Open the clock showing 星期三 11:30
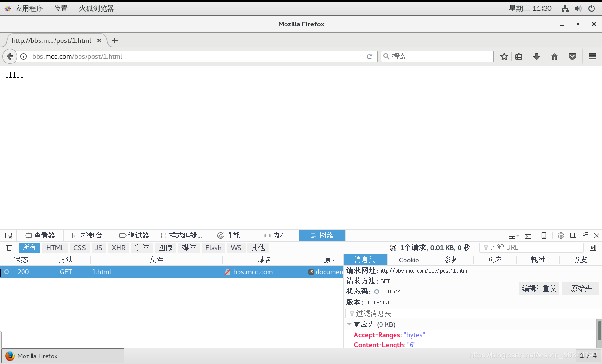 [530, 8]
